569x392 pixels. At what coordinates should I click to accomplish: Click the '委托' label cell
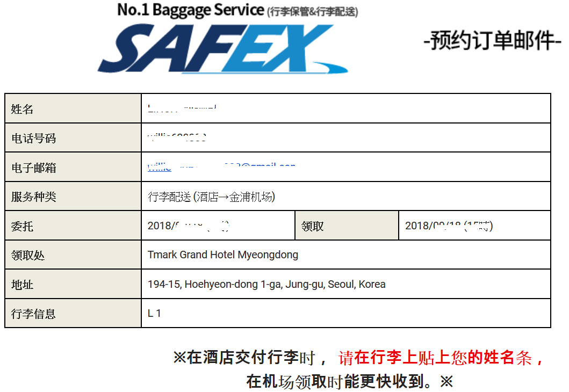[73, 226]
